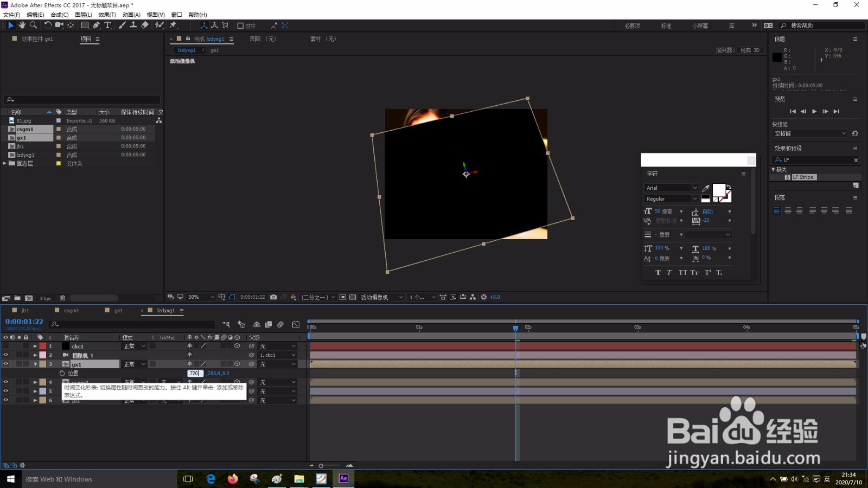Click the red label of layer 1
868x488 pixels.
click(x=43, y=346)
